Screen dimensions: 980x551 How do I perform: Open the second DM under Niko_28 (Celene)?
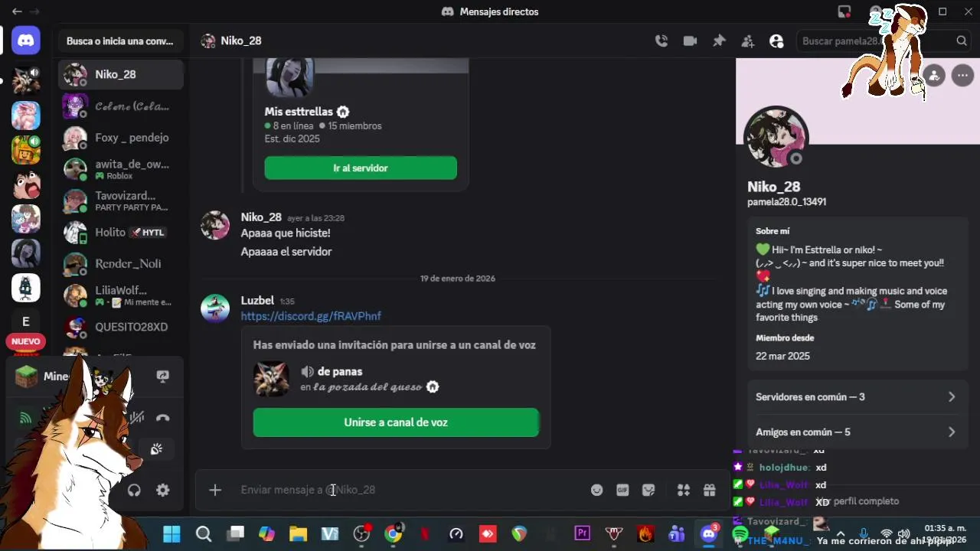tap(121, 106)
